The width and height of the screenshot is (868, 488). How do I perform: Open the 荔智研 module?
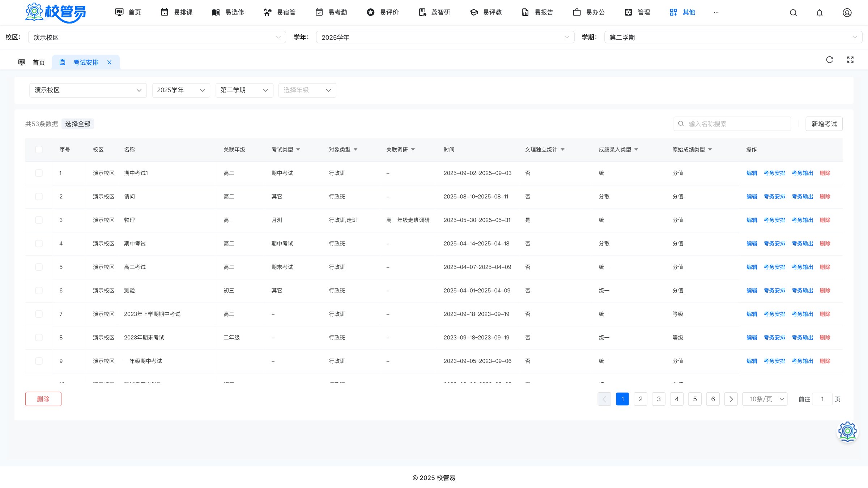point(434,12)
